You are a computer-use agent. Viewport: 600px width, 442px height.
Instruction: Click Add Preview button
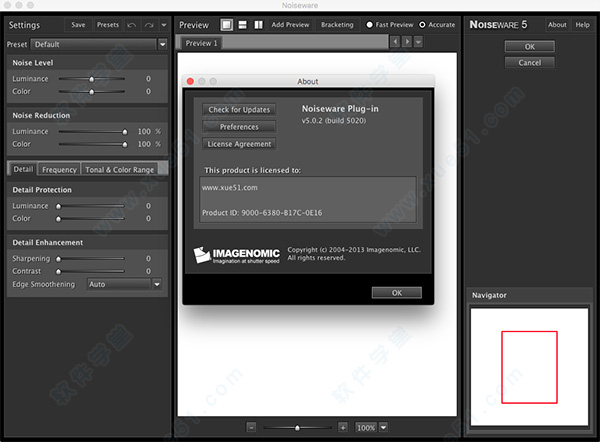pos(290,25)
